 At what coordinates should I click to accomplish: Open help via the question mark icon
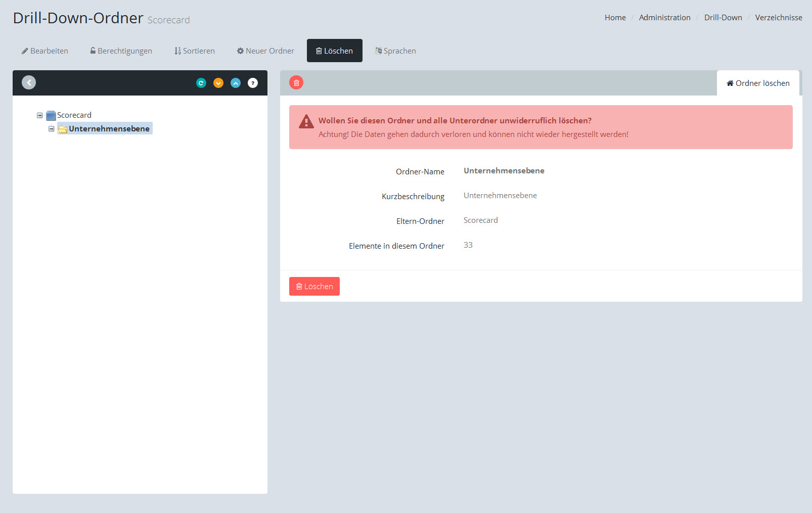253,83
